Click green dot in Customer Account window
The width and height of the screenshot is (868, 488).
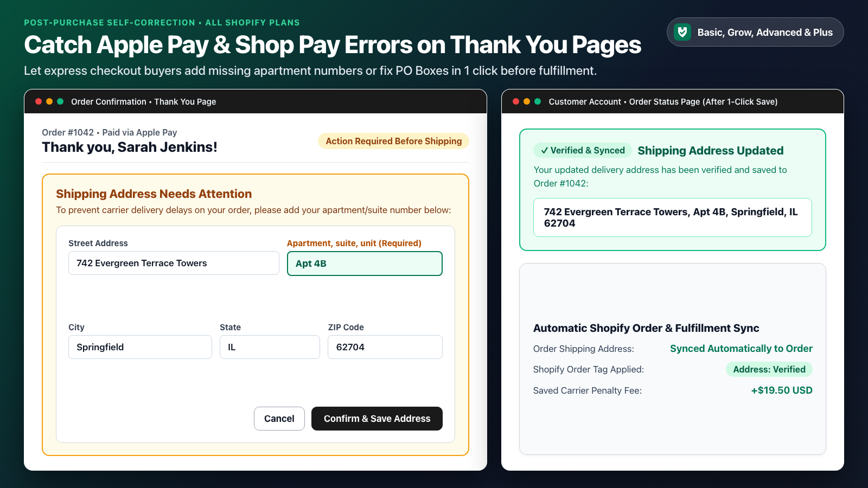tap(538, 101)
